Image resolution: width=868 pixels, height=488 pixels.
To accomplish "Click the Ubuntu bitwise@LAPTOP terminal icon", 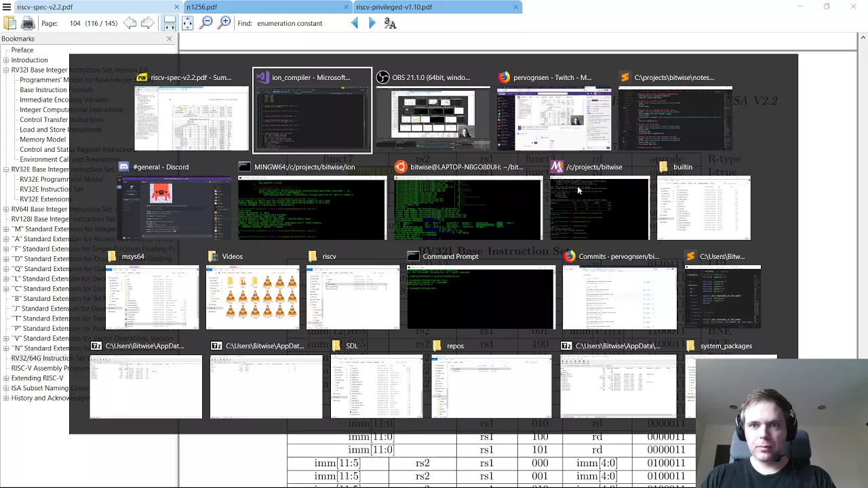I will pyautogui.click(x=401, y=167).
